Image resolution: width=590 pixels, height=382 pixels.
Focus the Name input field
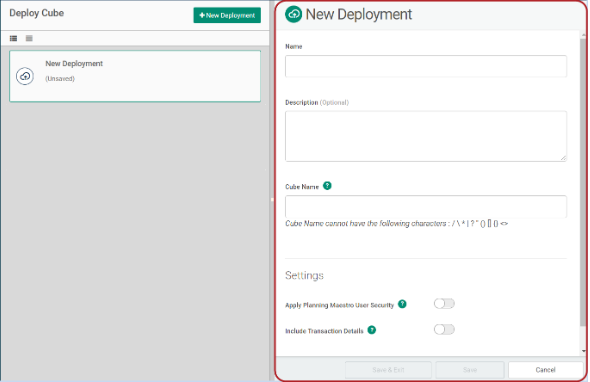(426, 66)
